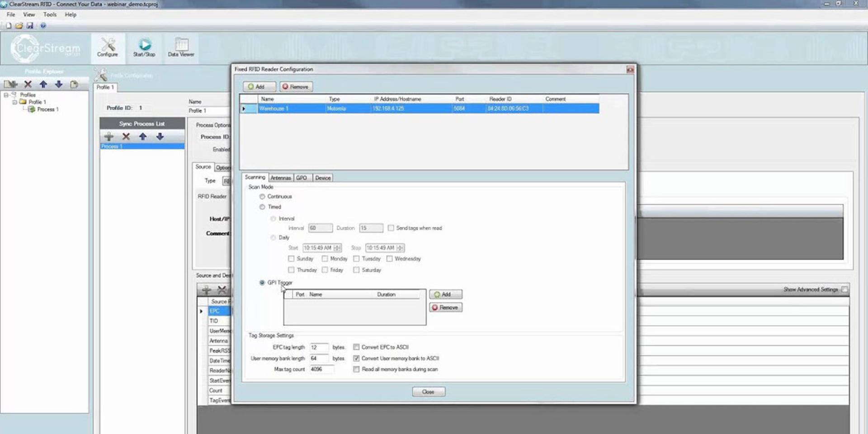The height and width of the screenshot is (434, 868).
Task: Toggle Show Advanced Settings checkbox
Action: 844,289
